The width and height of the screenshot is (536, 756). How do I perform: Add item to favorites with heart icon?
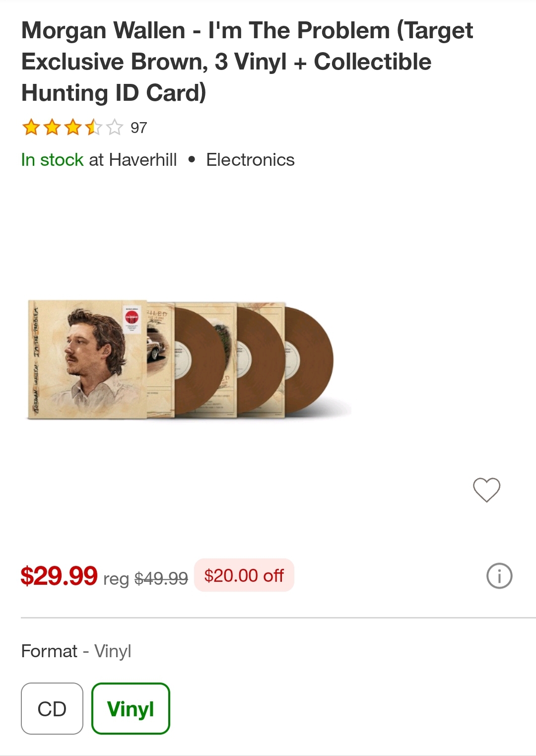click(486, 490)
